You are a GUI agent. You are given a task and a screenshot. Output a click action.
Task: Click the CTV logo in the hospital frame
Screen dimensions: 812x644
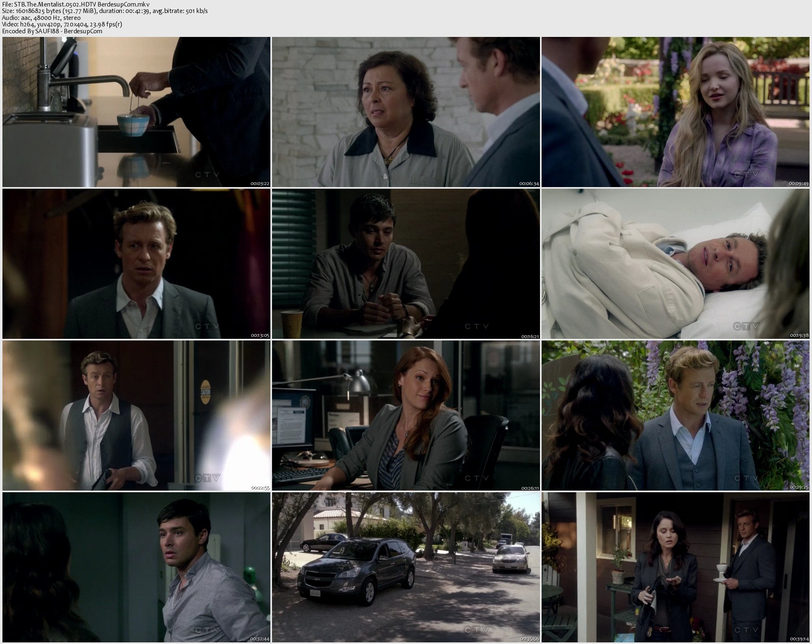pos(745,326)
